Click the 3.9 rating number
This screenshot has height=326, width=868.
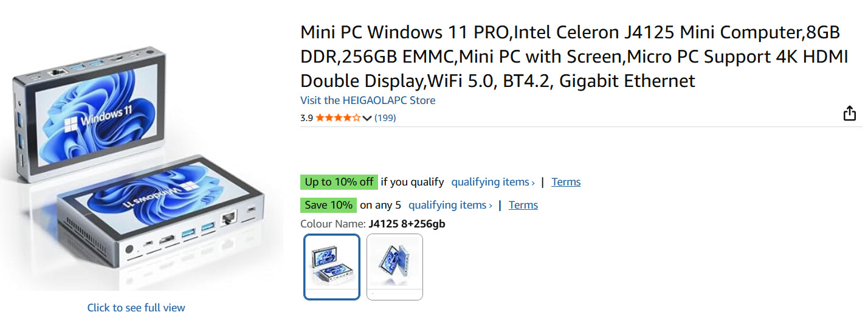pos(306,118)
